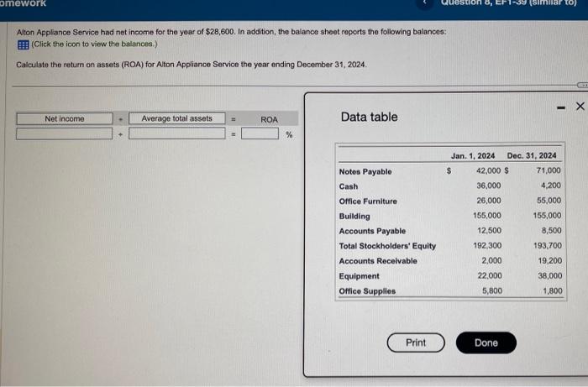Image resolution: width=588 pixels, height=387 pixels.
Task: Select the Cash row label
Action: tap(349, 186)
